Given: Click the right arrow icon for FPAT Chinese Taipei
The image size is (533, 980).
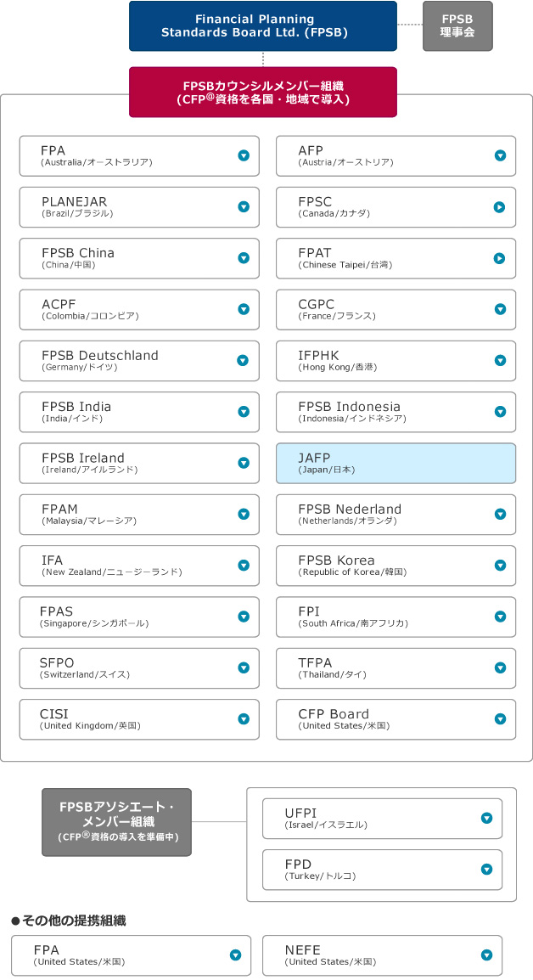Looking at the screenshot, I should coord(500,258).
